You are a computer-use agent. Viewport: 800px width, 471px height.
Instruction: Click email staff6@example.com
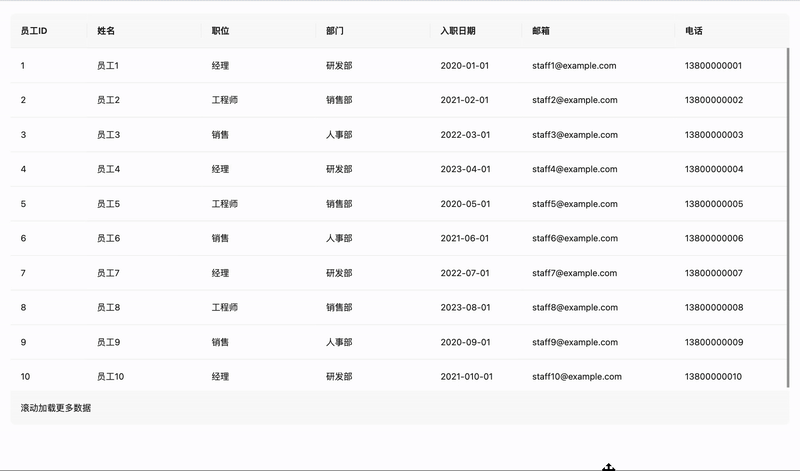click(574, 238)
